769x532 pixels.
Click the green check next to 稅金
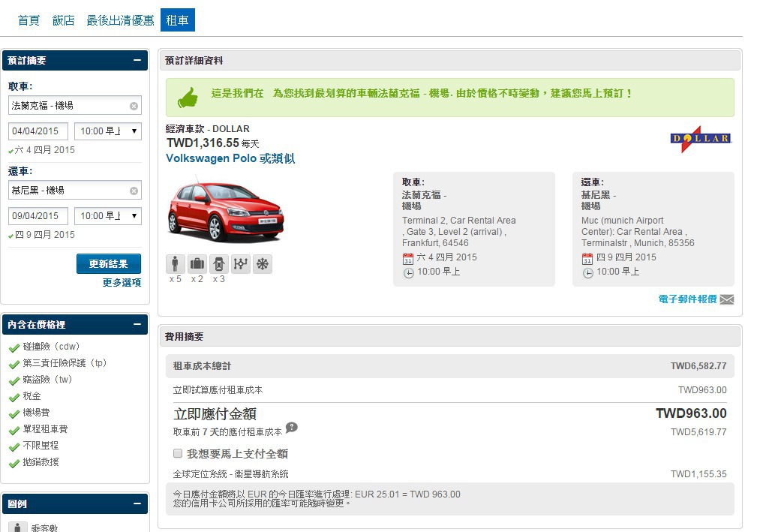(14, 398)
